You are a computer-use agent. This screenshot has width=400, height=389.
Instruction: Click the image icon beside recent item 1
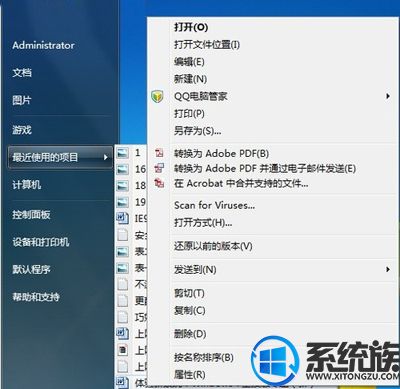tap(123, 153)
